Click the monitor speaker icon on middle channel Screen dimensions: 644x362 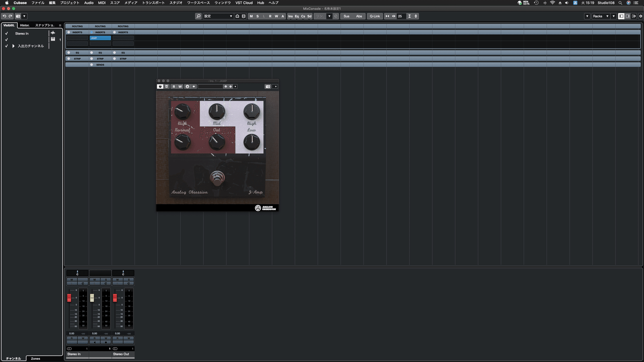pyautogui.click(x=95, y=342)
